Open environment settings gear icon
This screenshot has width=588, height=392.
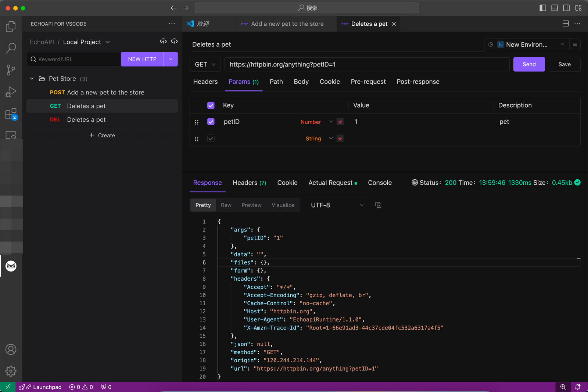491,44
